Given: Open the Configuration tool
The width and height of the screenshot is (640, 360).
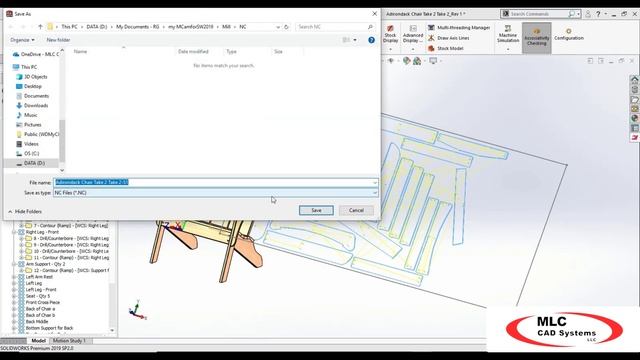Looking at the screenshot, I should [569, 34].
